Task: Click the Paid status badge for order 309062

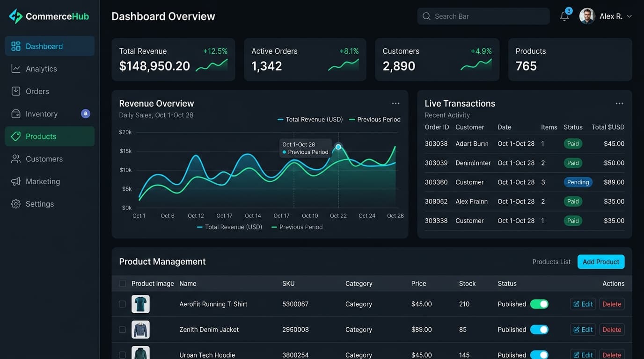Action: click(573, 201)
